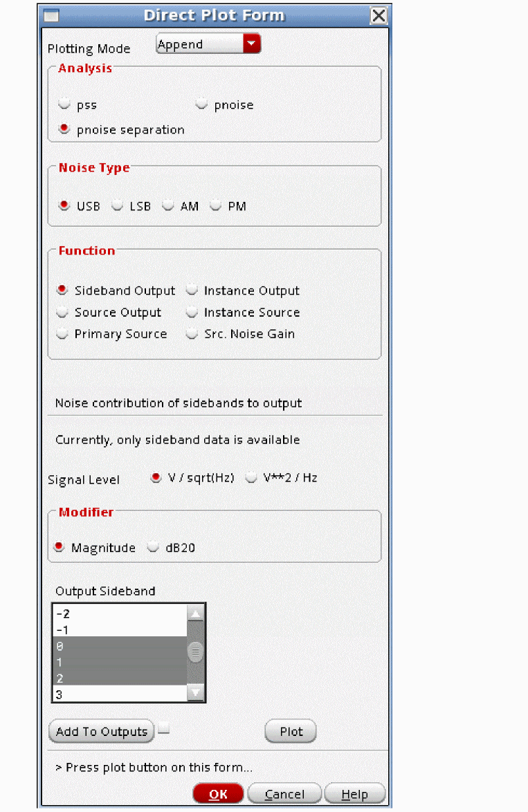This screenshot has width=528, height=812.
Task: Select sideband 2 in Output Sideband list
Action: click(120, 678)
